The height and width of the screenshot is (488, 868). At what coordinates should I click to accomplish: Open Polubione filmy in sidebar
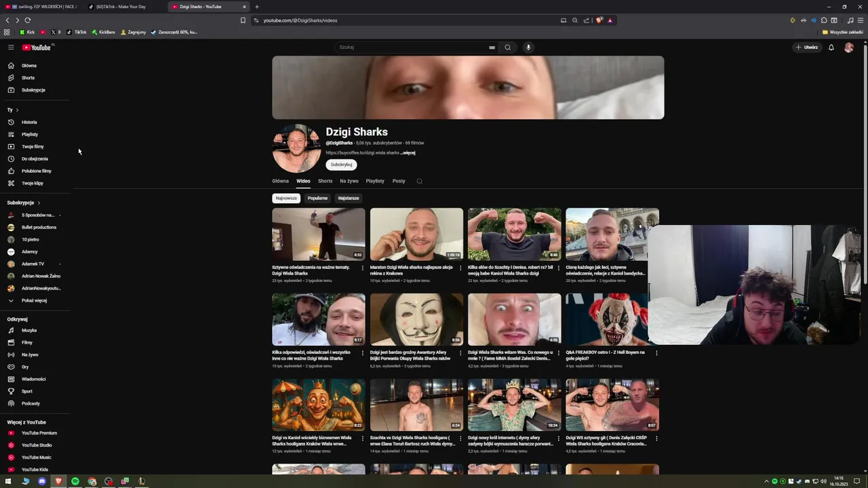click(36, 171)
